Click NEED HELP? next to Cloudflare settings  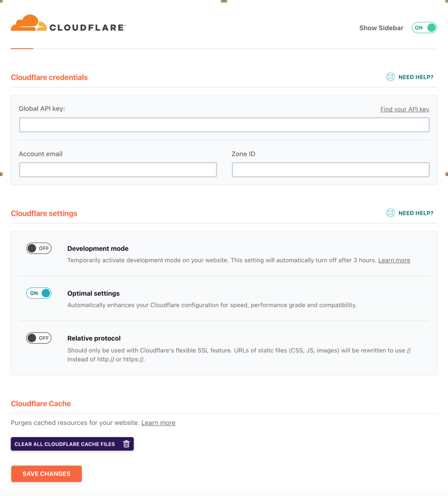[416, 213]
